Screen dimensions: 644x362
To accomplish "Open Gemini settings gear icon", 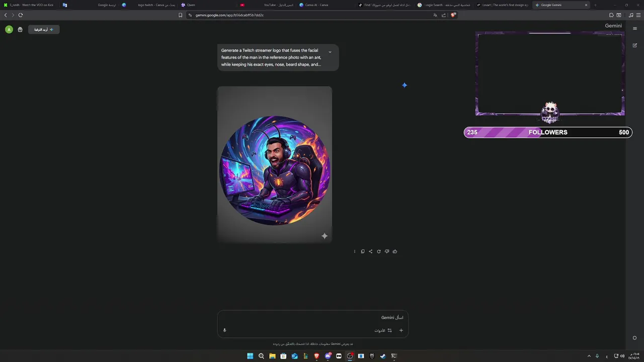I will tap(635, 338).
